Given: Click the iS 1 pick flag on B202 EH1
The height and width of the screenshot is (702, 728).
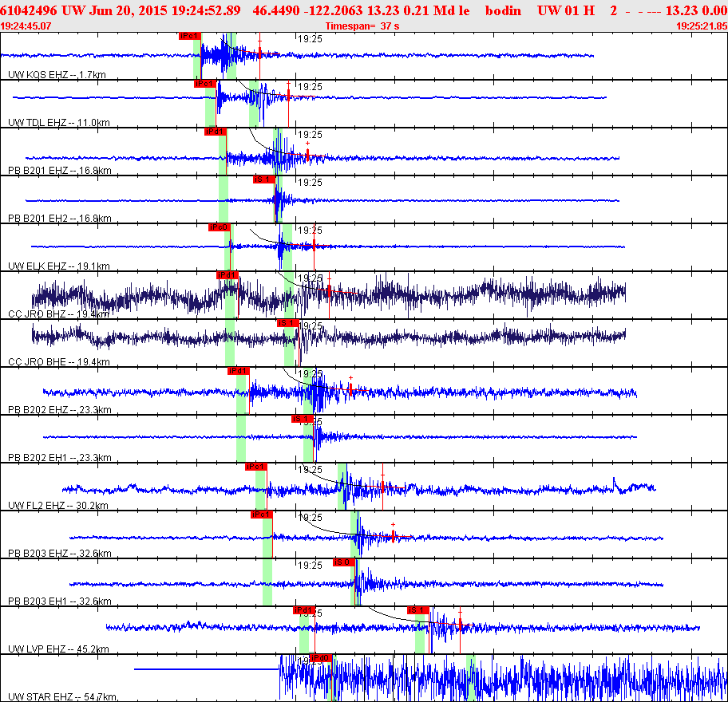Looking at the screenshot, I should [303, 419].
